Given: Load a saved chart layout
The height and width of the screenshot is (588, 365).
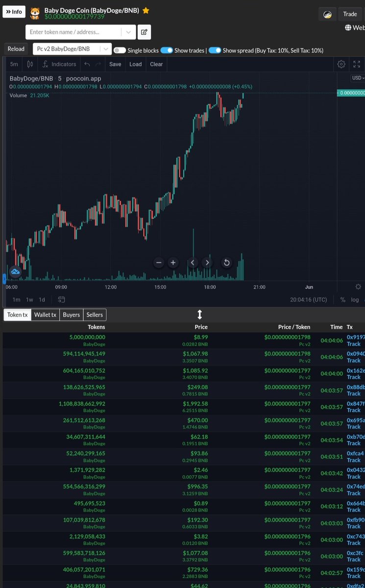Looking at the screenshot, I should (x=135, y=64).
